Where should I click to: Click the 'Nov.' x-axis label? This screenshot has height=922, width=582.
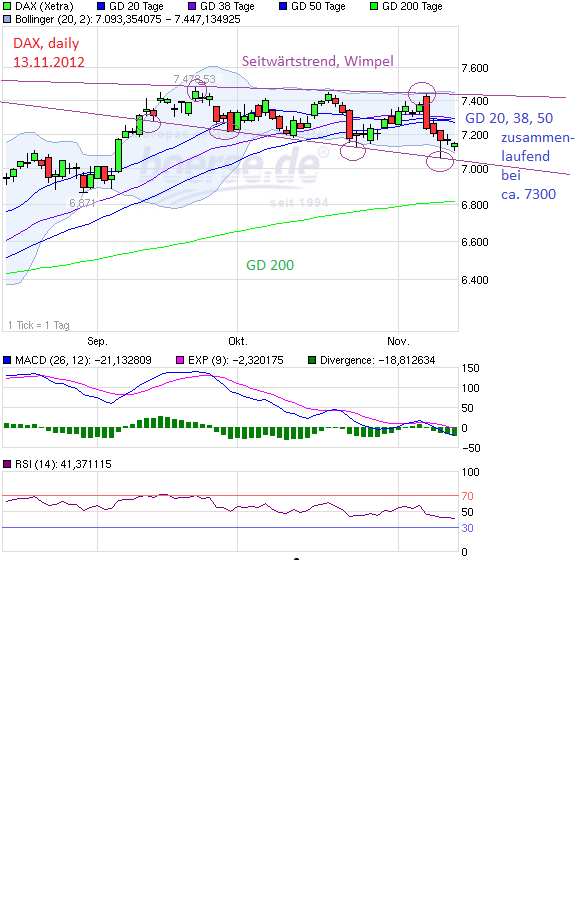pos(398,342)
